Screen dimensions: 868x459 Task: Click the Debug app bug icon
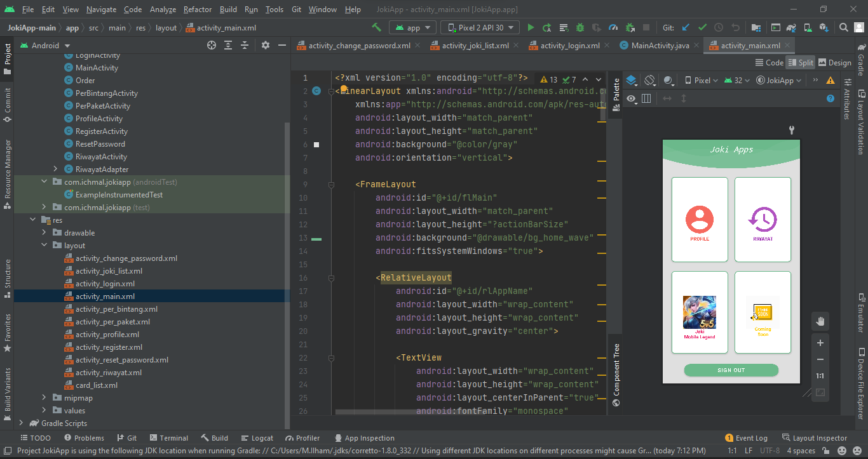click(x=580, y=28)
